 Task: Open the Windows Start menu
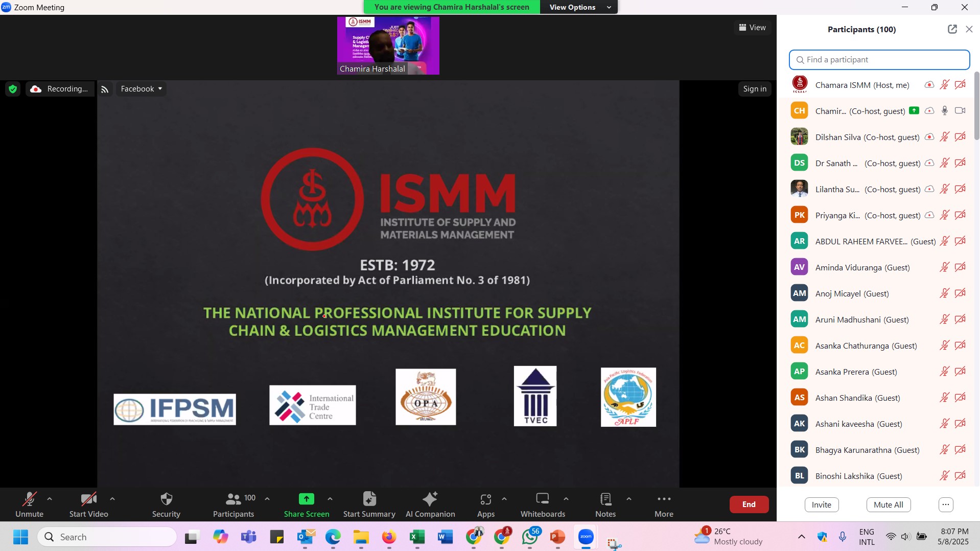click(20, 537)
